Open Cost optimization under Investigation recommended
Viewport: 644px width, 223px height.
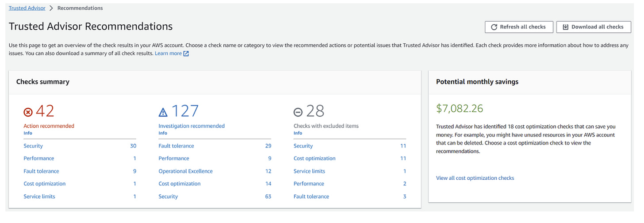click(180, 184)
